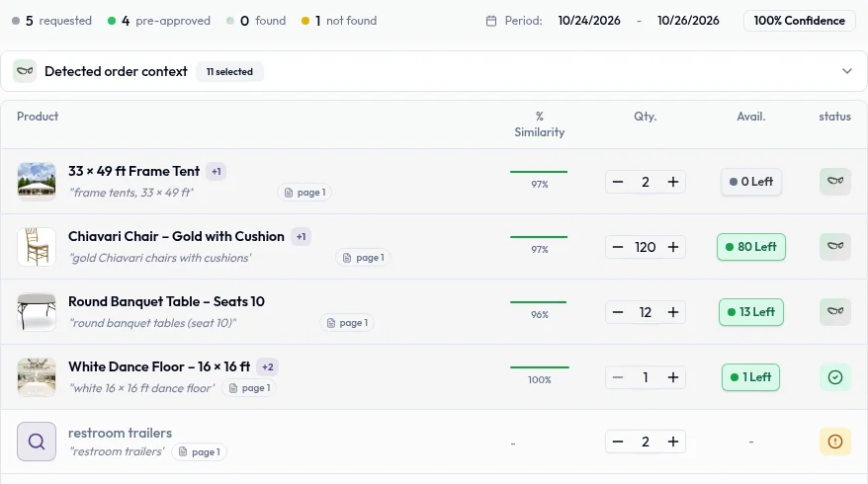
Task: Click the status column header
Action: pyautogui.click(x=834, y=117)
